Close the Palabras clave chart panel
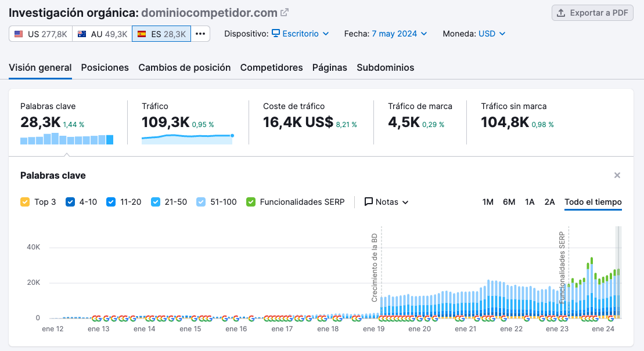Viewport: 644px width, 351px height. [617, 175]
